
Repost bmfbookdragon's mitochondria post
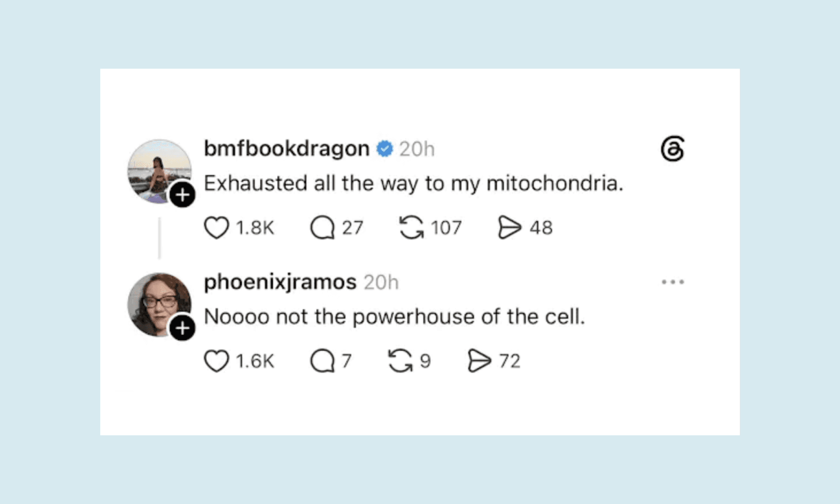pos(411,227)
